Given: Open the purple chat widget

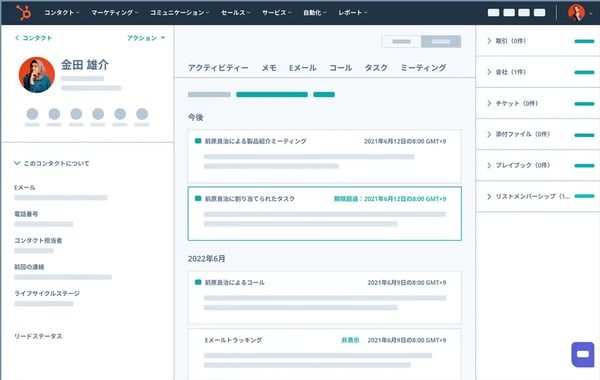Looking at the screenshot, I should pos(583,354).
